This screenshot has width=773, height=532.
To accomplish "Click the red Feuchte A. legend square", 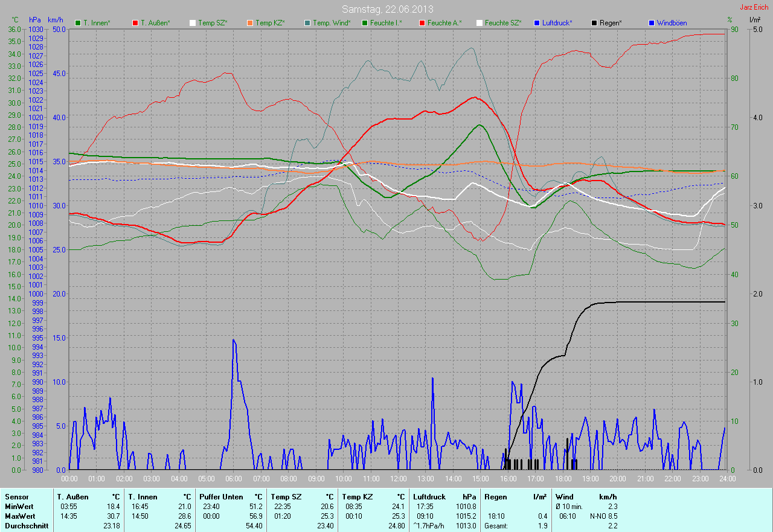I will click(422, 23).
